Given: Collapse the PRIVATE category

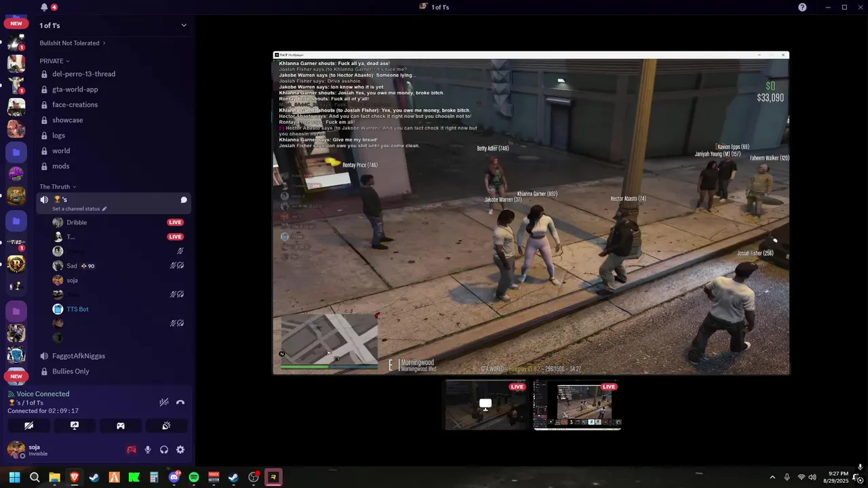Looking at the screenshot, I should point(54,61).
